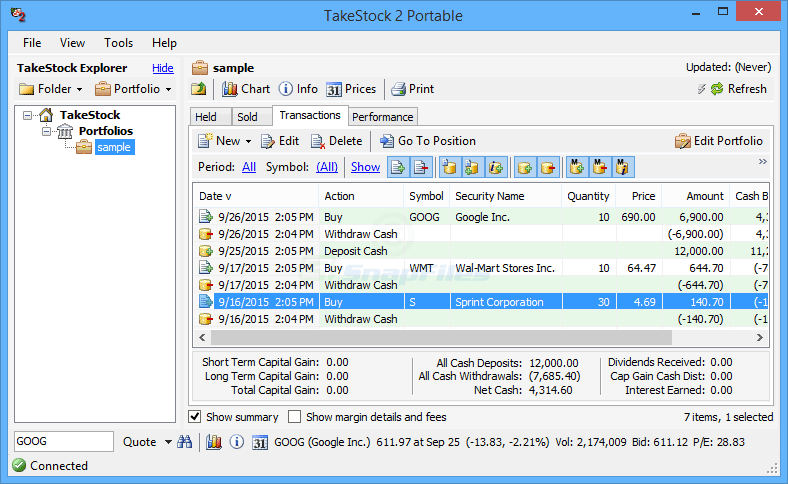Toggle the dividend filter (coins with document)
Screen dimensions: 788x484
pyautogui.click(x=449, y=167)
